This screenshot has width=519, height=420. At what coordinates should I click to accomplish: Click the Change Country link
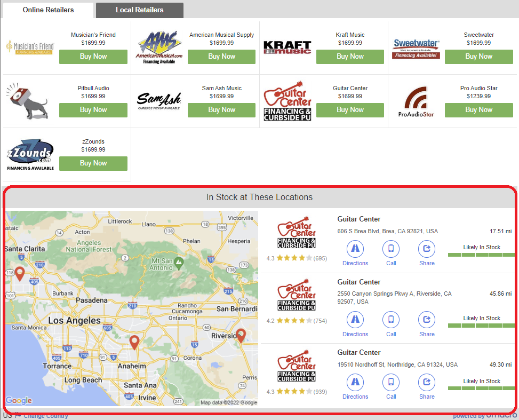pos(46,416)
